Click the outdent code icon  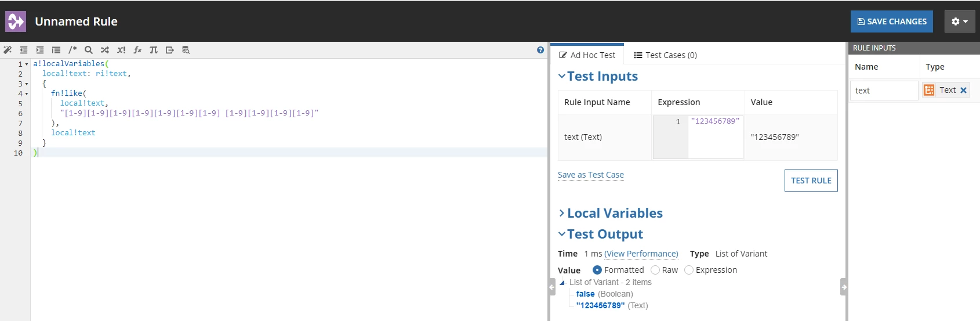pyautogui.click(x=24, y=50)
